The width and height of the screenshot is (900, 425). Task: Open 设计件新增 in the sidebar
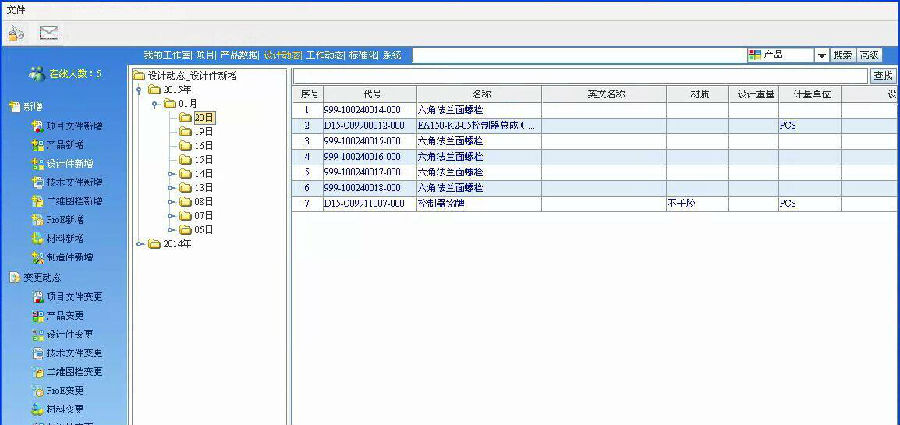coord(63,164)
